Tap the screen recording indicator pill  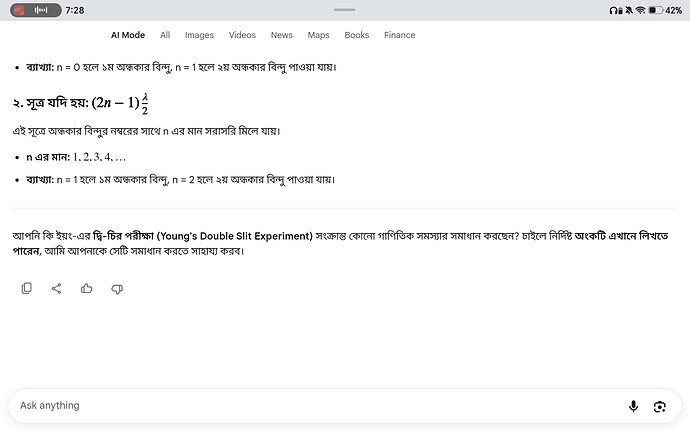[36, 10]
